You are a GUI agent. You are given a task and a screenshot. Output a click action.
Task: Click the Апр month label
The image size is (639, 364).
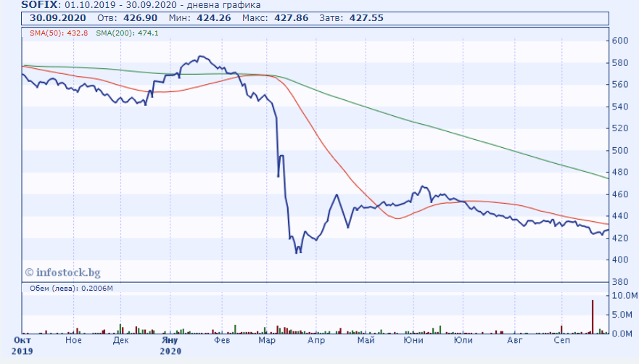(x=316, y=340)
